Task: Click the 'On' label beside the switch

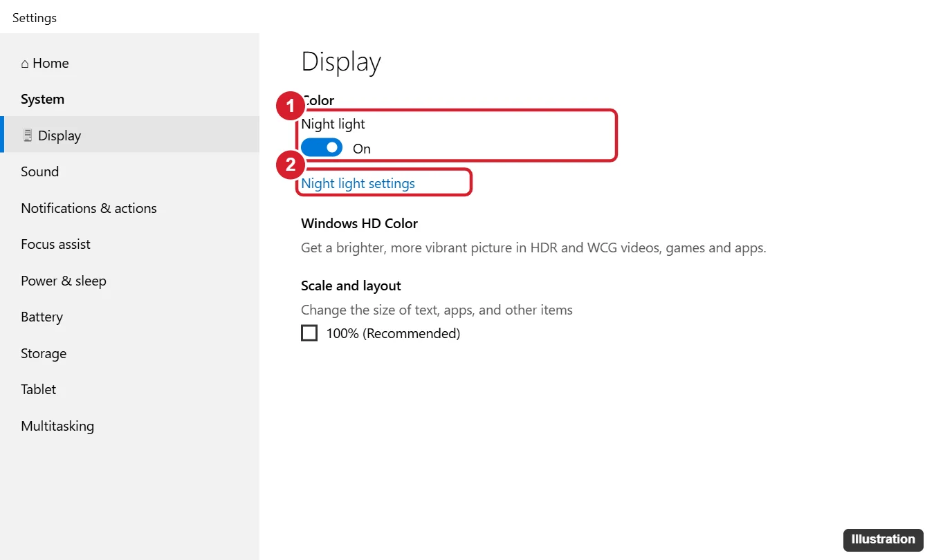Action: click(362, 149)
